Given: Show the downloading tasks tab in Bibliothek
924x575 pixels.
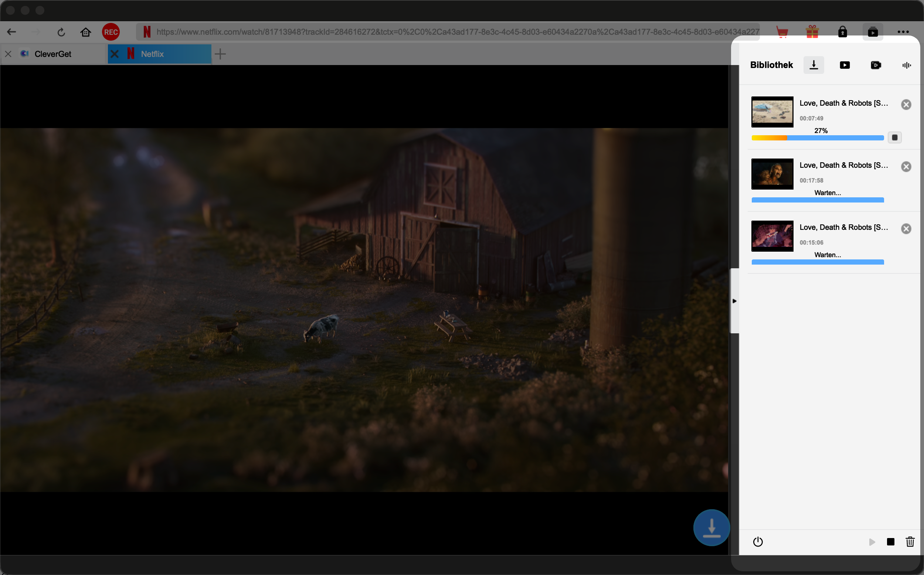Looking at the screenshot, I should [814, 65].
